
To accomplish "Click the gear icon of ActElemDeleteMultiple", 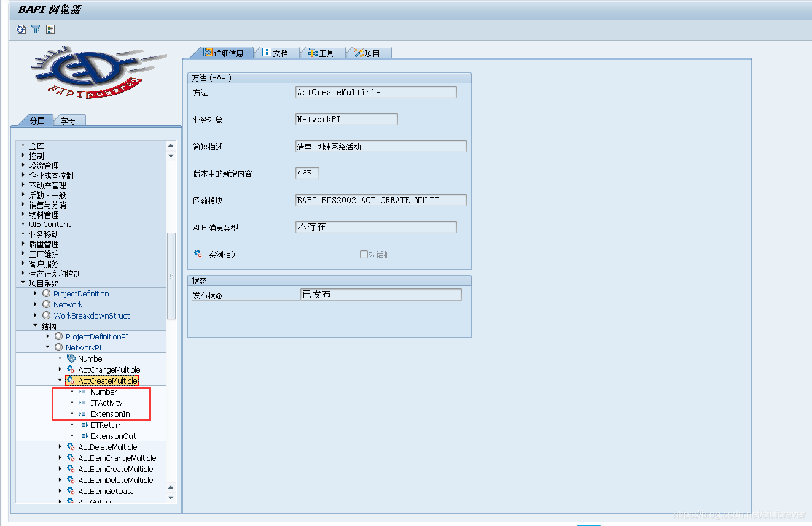I will click(x=71, y=480).
